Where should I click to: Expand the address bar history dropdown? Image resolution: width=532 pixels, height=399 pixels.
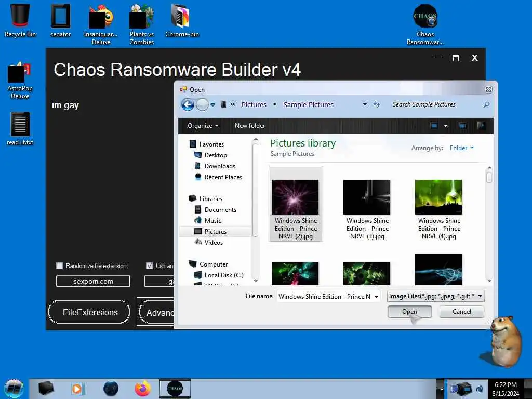click(365, 104)
